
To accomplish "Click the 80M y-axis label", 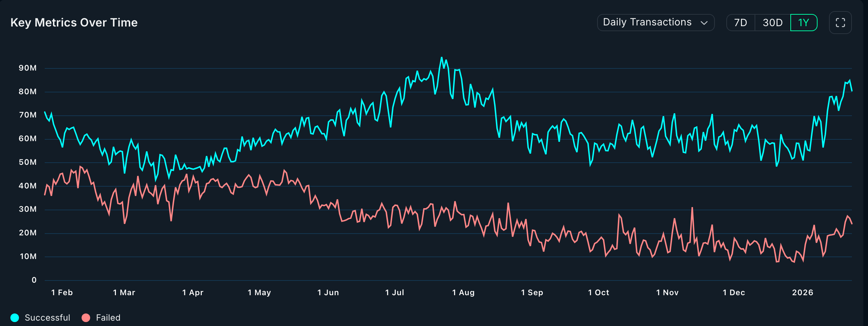I will coord(28,92).
